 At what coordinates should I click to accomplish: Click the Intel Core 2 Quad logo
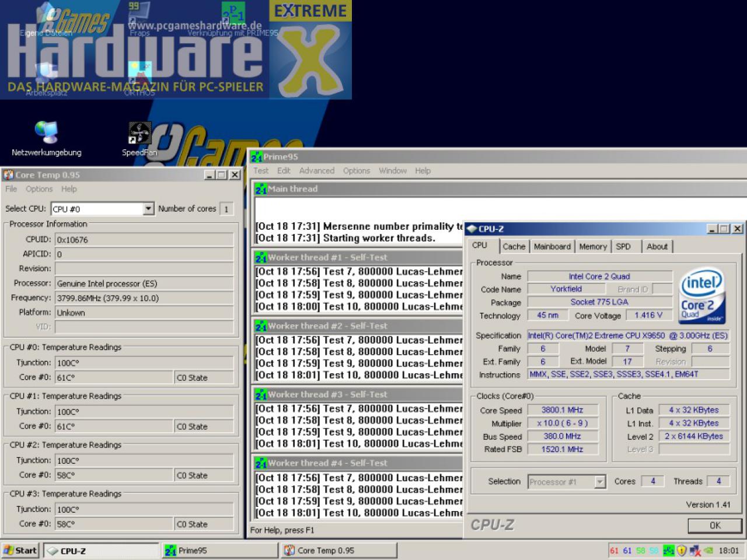(x=702, y=295)
